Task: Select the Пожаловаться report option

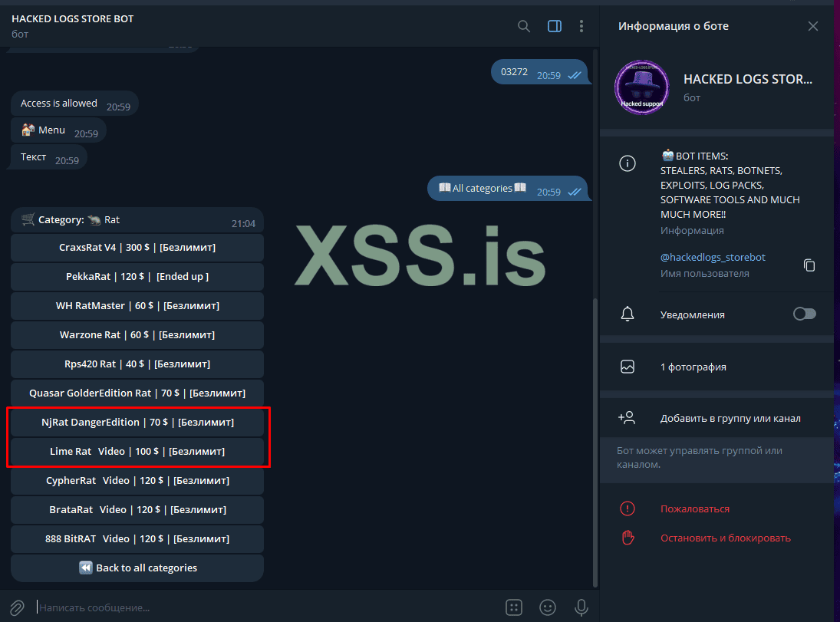Action: pos(695,509)
